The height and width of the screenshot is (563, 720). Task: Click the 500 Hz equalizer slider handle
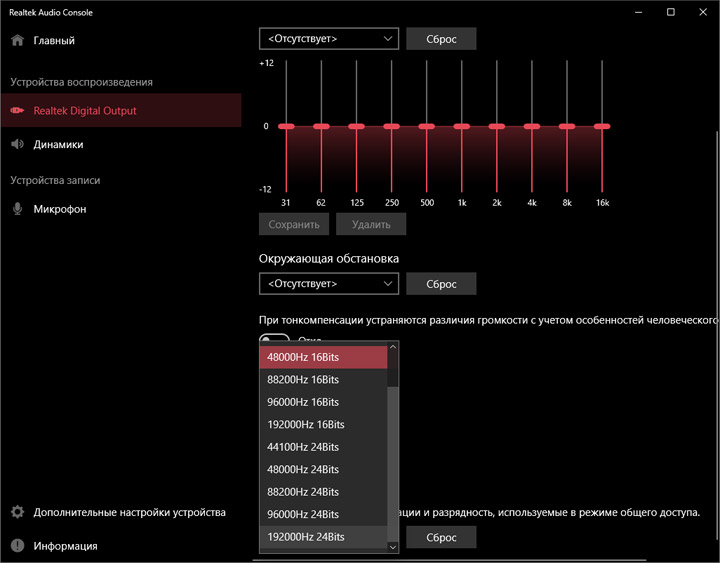click(427, 126)
